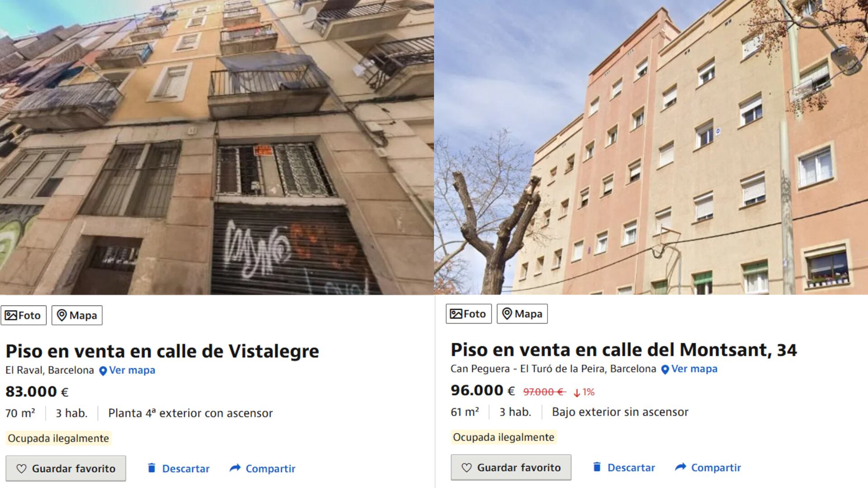Open listing title calle de Vistalegre
Image resolution: width=868 pixels, height=488 pixels.
pos(162,351)
